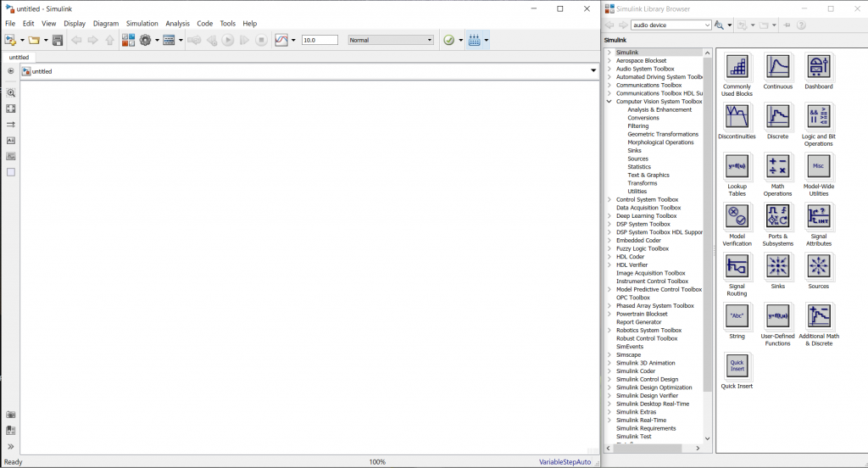Click the simulation stop time field

[x=320, y=40]
